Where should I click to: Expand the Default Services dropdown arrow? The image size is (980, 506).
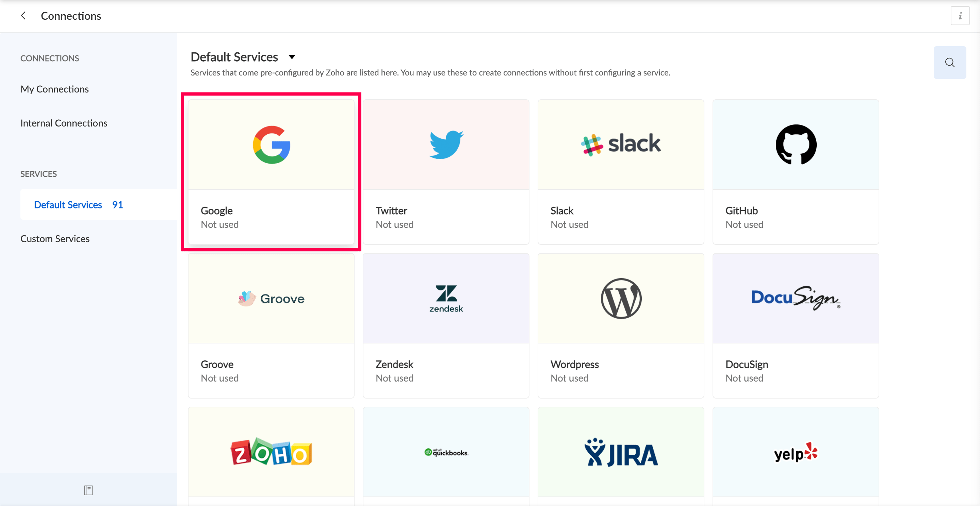pyautogui.click(x=292, y=57)
